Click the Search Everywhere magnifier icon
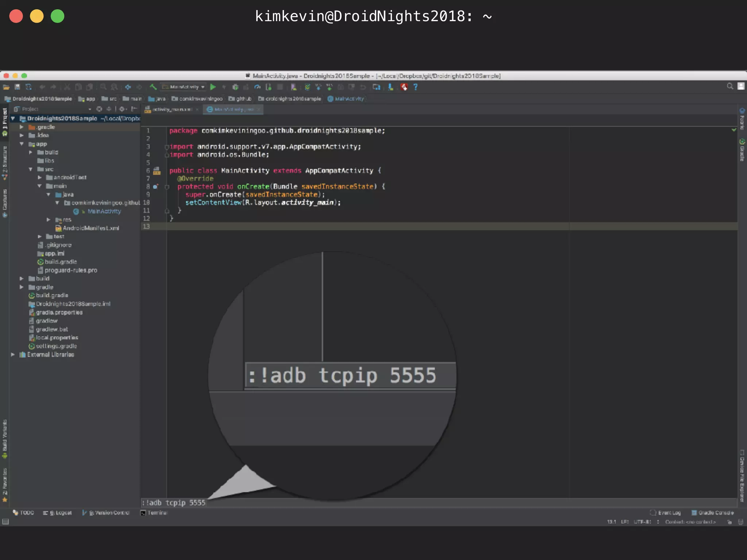 (x=730, y=86)
